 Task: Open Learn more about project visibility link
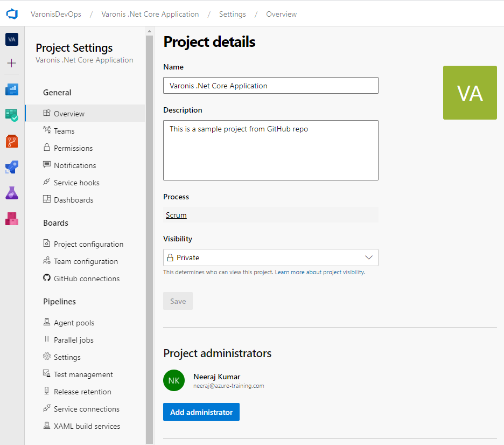coord(320,272)
